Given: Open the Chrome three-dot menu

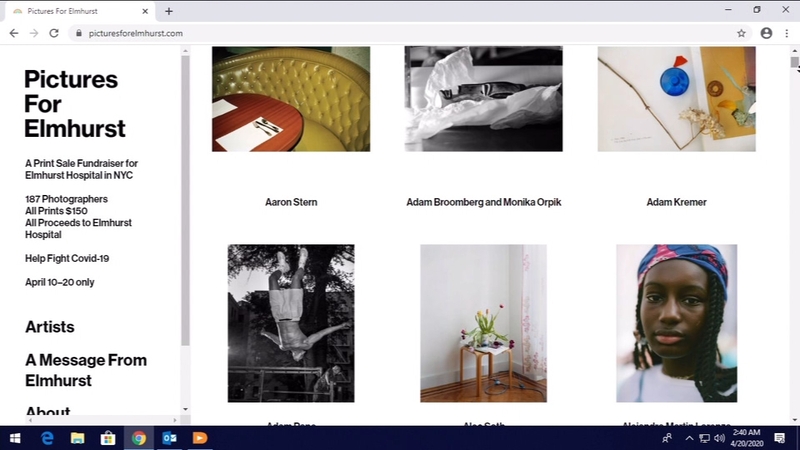Looking at the screenshot, I should [787, 33].
